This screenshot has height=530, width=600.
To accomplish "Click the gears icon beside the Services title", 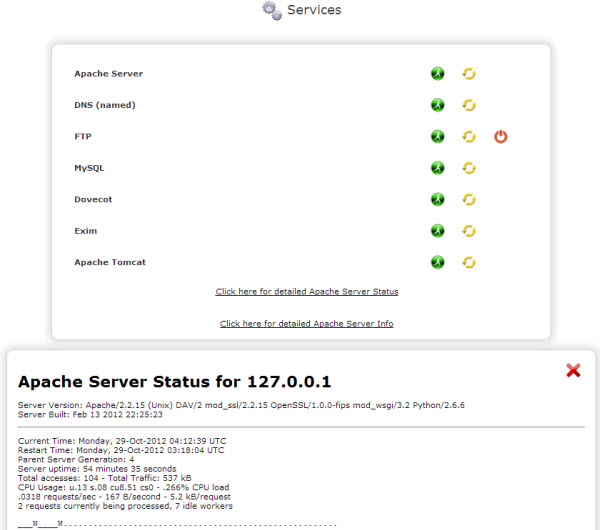I will click(x=272, y=10).
